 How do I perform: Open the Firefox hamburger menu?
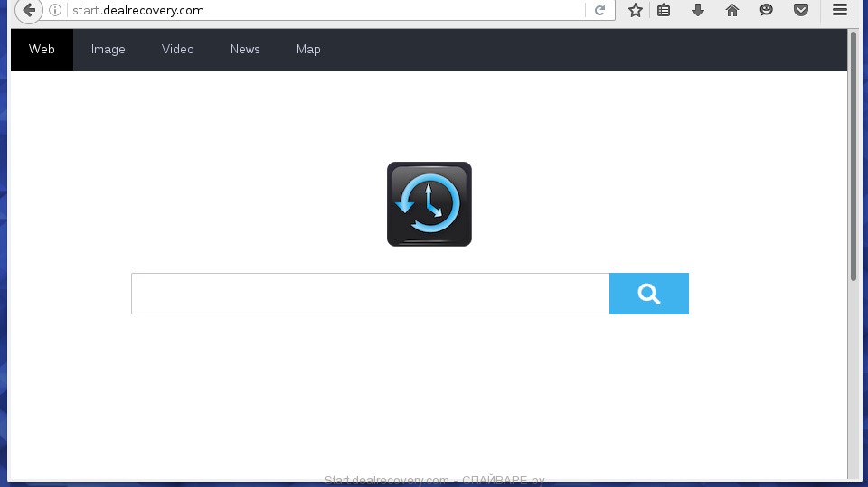tap(839, 11)
